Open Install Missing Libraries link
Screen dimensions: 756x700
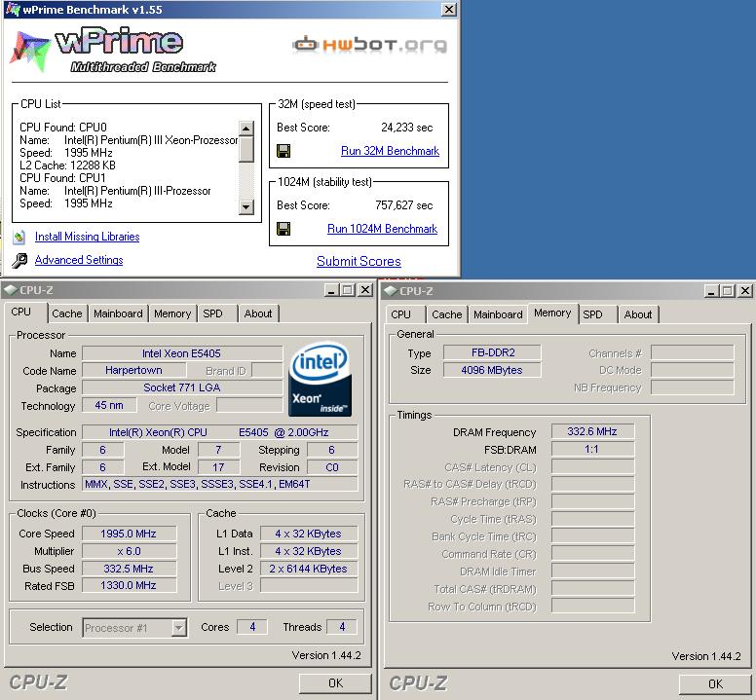[88, 237]
